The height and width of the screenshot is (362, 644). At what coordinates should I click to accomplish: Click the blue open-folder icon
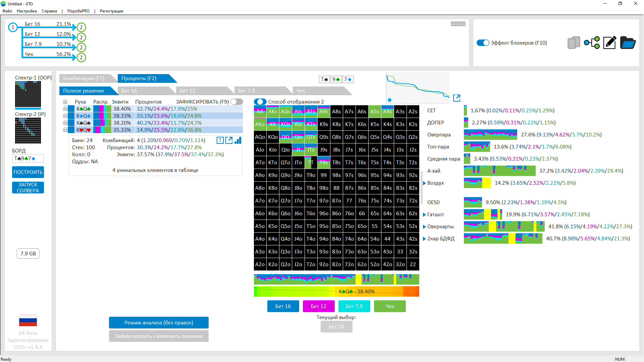pos(628,43)
